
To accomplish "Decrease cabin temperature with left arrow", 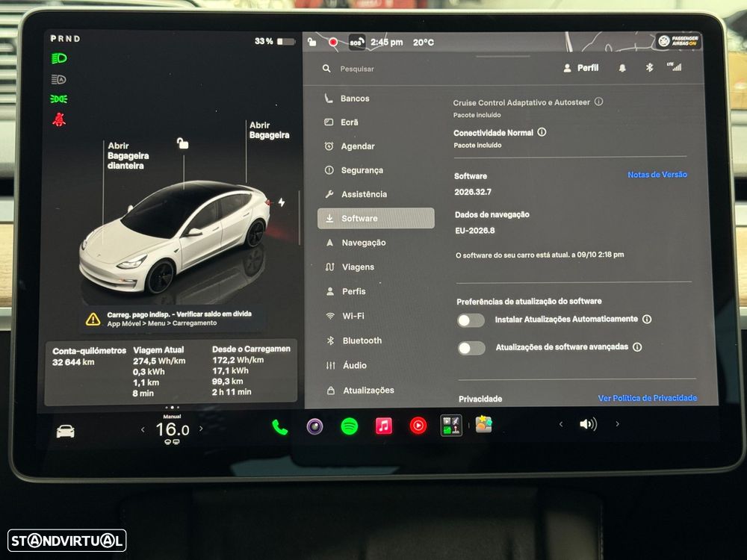I will pos(143,429).
